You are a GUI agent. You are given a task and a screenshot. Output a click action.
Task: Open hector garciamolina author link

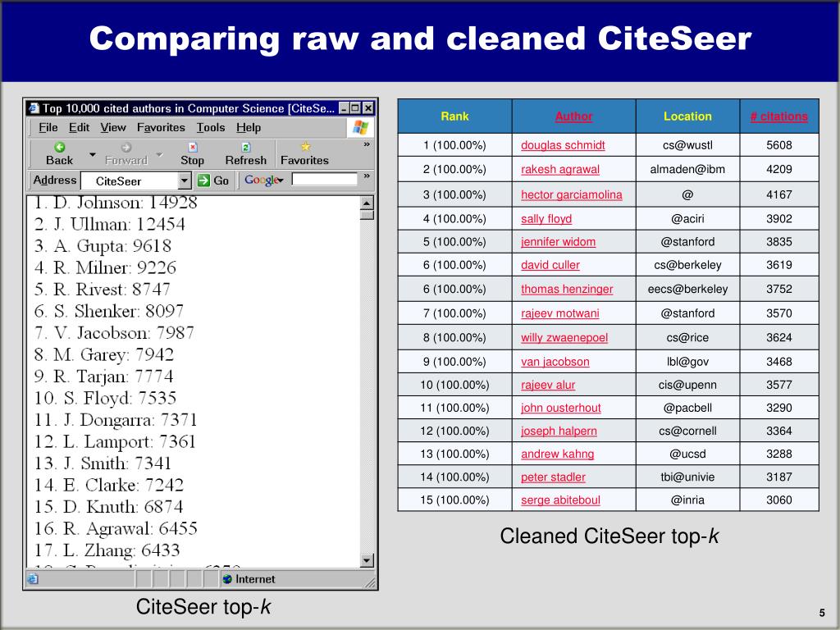[572, 194]
